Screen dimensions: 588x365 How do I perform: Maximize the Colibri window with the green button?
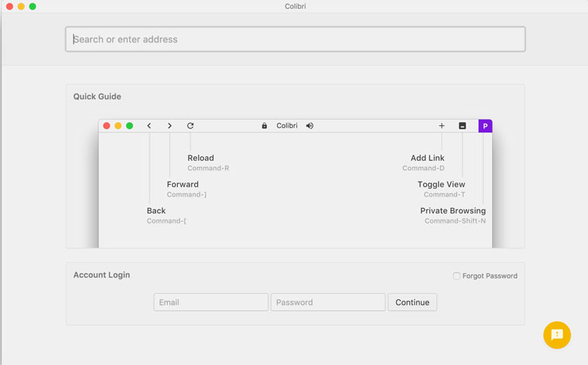tap(32, 6)
